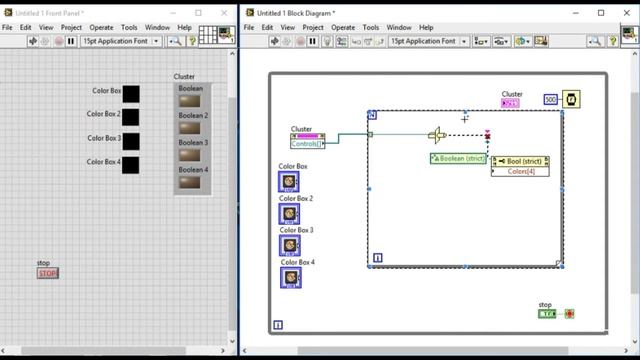Click the Boolean (strict) class specifier
The image size is (640, 360).
coord(458,158)
